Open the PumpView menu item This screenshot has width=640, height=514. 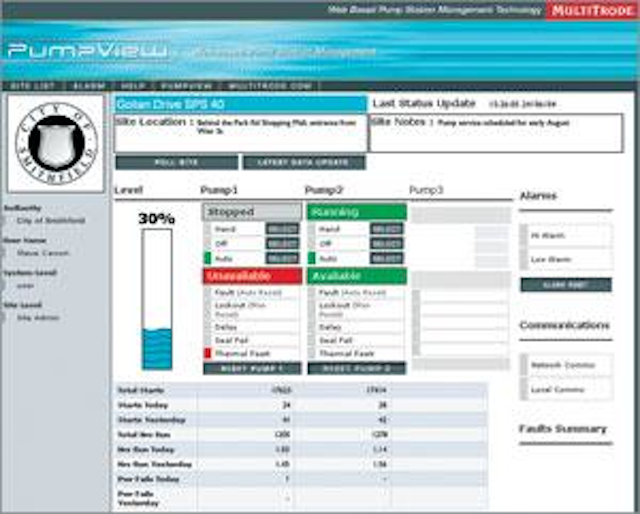coord(187,86)
